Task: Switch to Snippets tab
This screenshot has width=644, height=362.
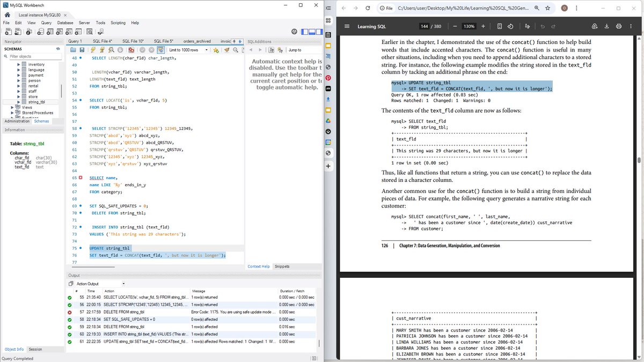Action: click(x=282, y=267)
